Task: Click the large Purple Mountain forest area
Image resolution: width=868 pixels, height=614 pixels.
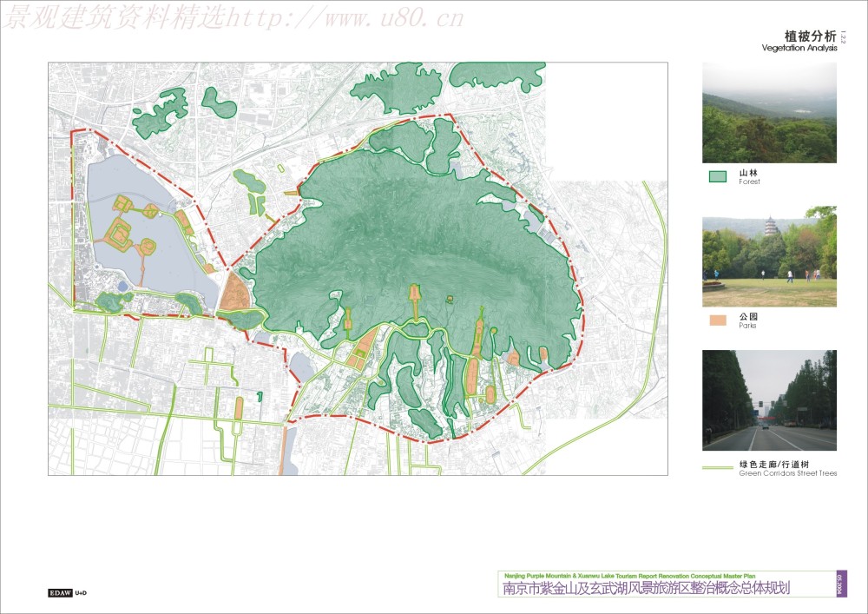Action: click(x=417, y=234)
